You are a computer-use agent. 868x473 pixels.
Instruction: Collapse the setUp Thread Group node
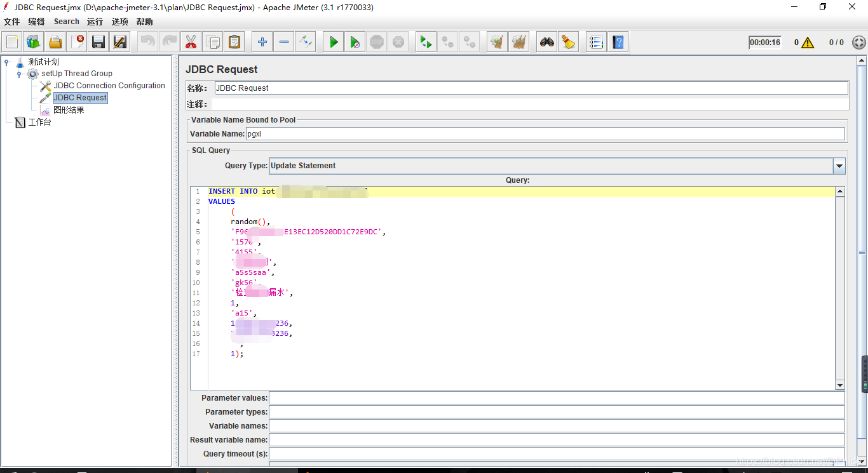20,74
